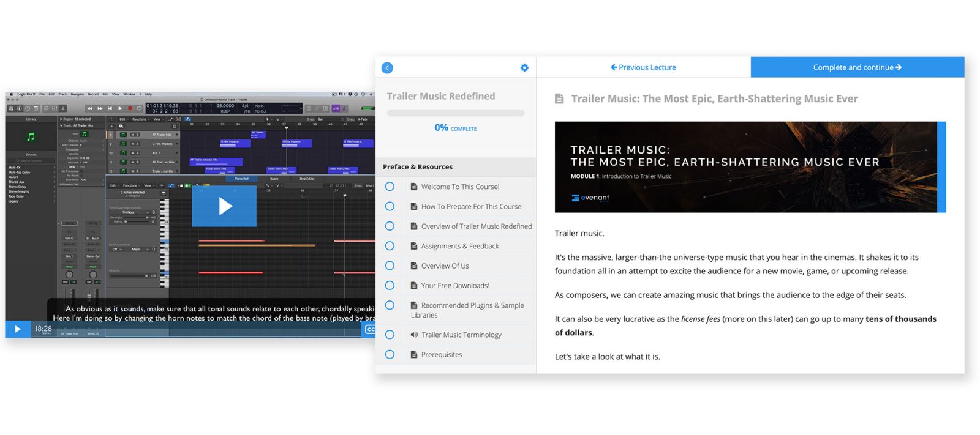Screen dimensions: 980x435
Task: Switch to the Score editor tab
Action: 274,179
